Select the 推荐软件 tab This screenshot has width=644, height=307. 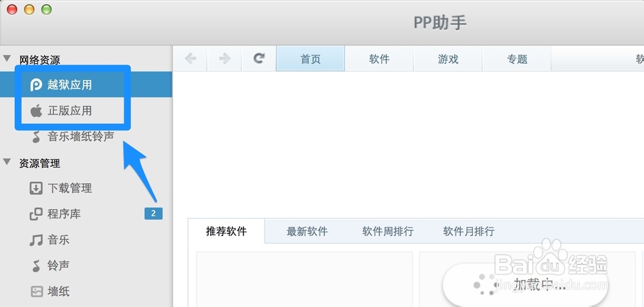coord(226,232)
